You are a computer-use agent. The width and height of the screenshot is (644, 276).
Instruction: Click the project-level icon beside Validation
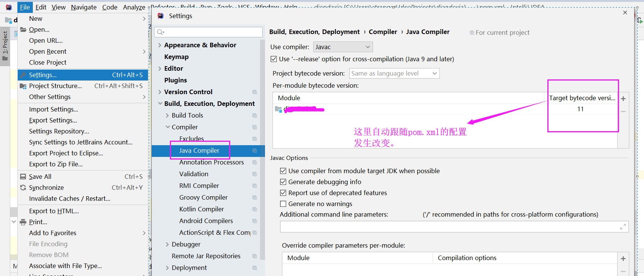pyautogui.click(x=254, y=174)
